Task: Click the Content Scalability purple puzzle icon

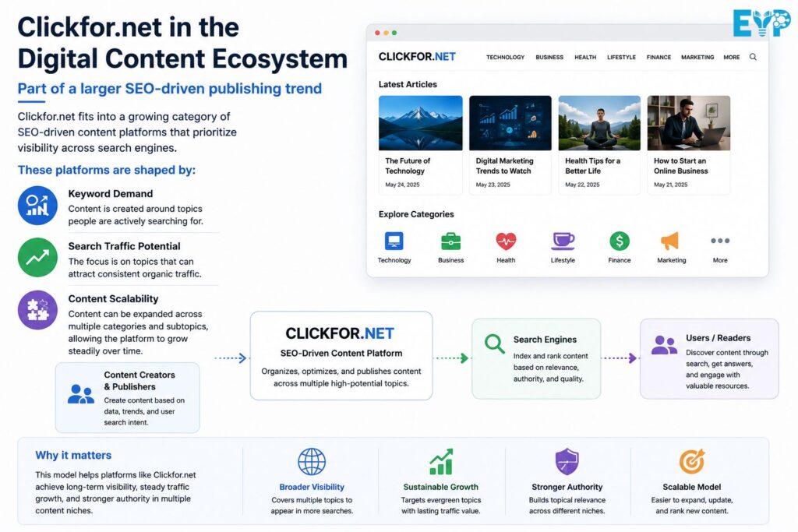Action: (37, 310)
